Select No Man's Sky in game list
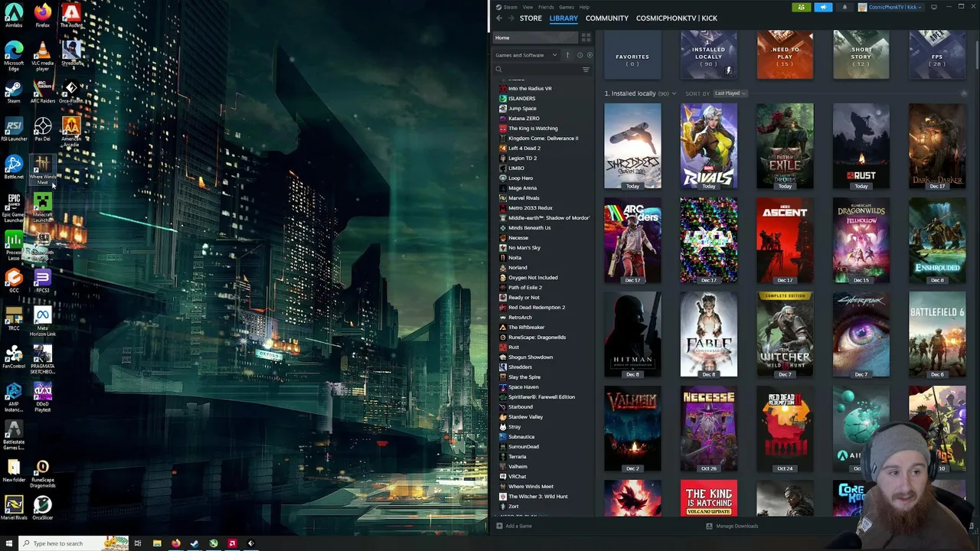The image size is (980, 551). tap(524, 248)
